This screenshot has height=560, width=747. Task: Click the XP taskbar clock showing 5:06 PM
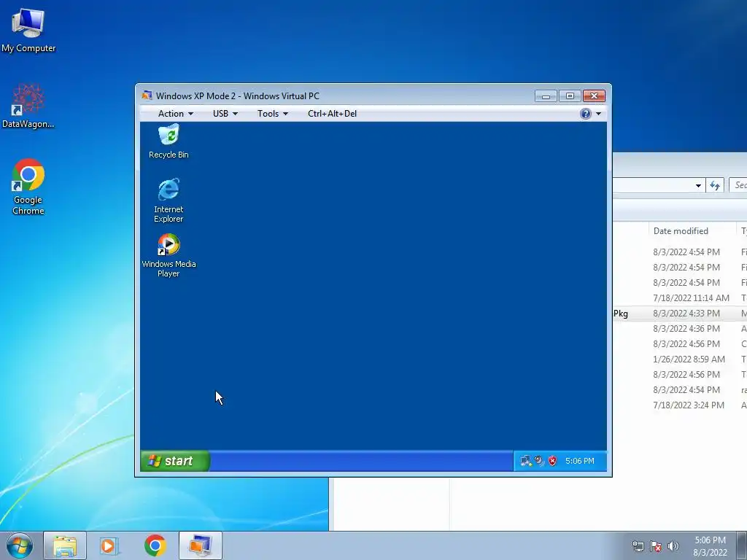click(580, 461)
